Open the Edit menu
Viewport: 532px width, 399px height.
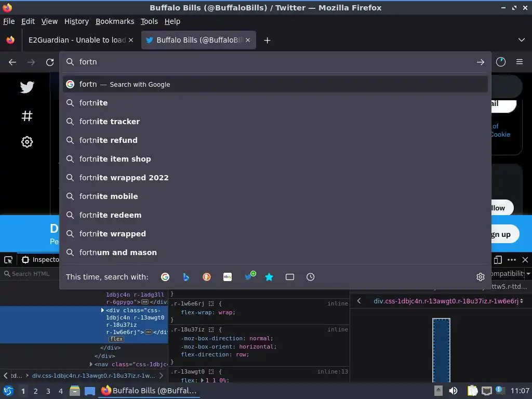click(x=28, y=21)
